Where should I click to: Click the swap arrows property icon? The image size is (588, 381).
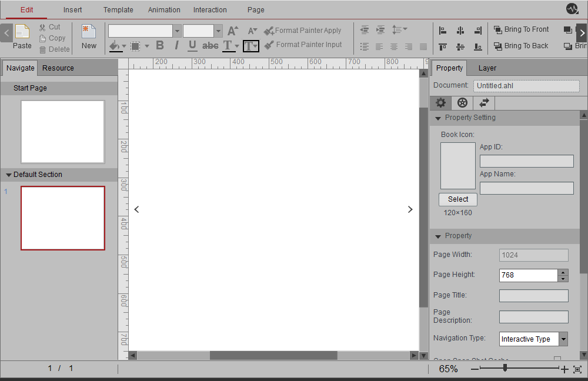pos(484,103)
